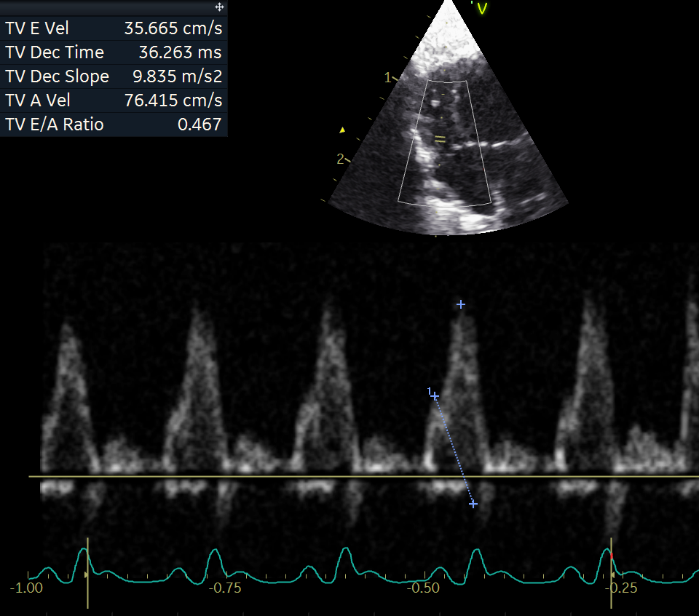Click the left ECG cycle marker line

point(88,573)
